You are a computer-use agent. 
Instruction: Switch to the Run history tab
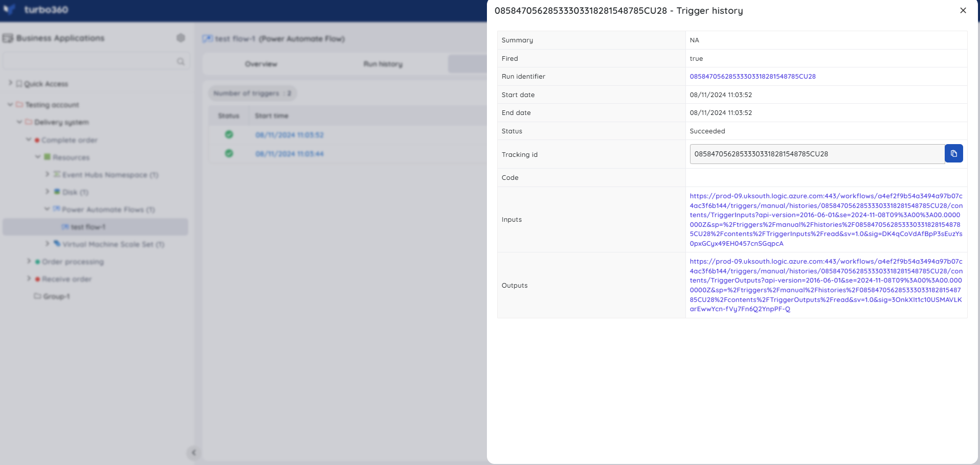383,64
